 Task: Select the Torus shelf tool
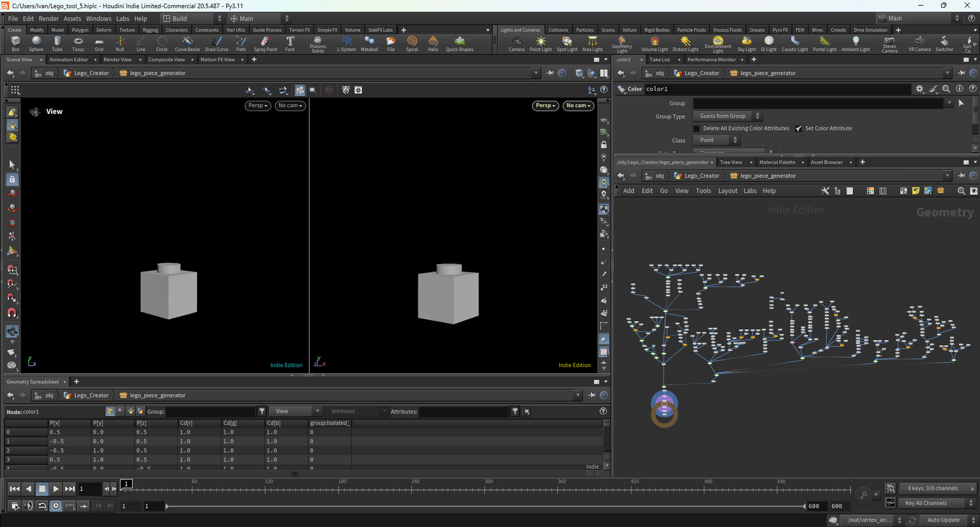point(78,44)
